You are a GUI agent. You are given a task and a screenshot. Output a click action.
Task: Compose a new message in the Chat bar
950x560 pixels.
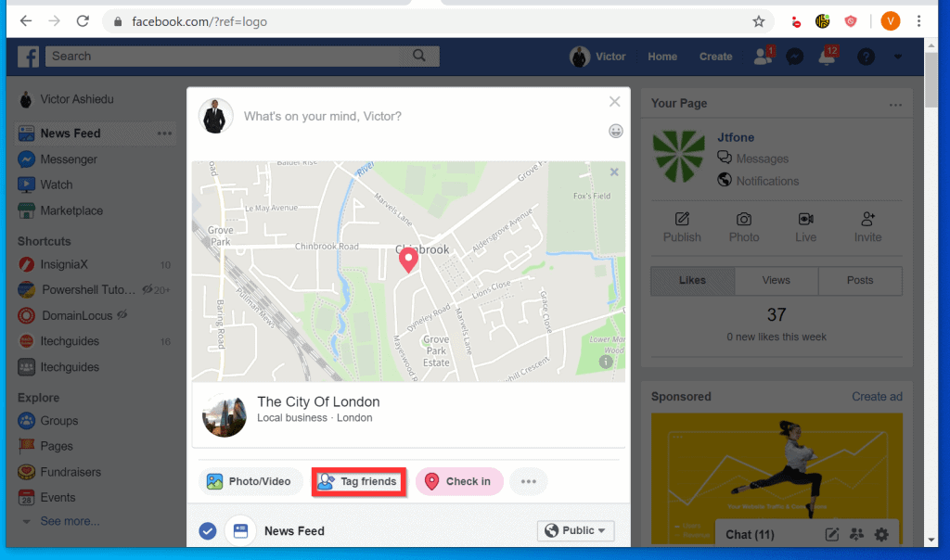(x=831, y=534)
